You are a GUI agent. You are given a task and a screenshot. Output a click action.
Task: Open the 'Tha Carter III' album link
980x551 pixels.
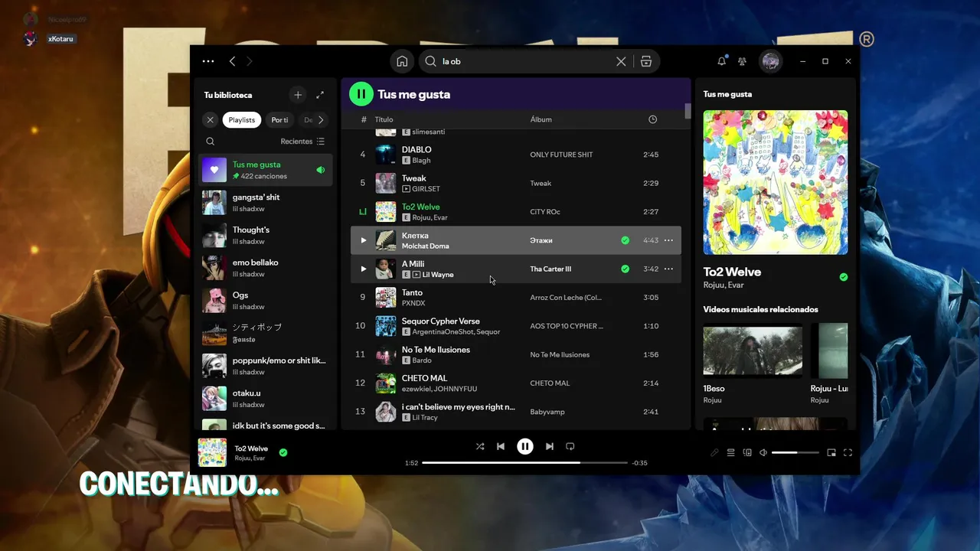[550, 269]
